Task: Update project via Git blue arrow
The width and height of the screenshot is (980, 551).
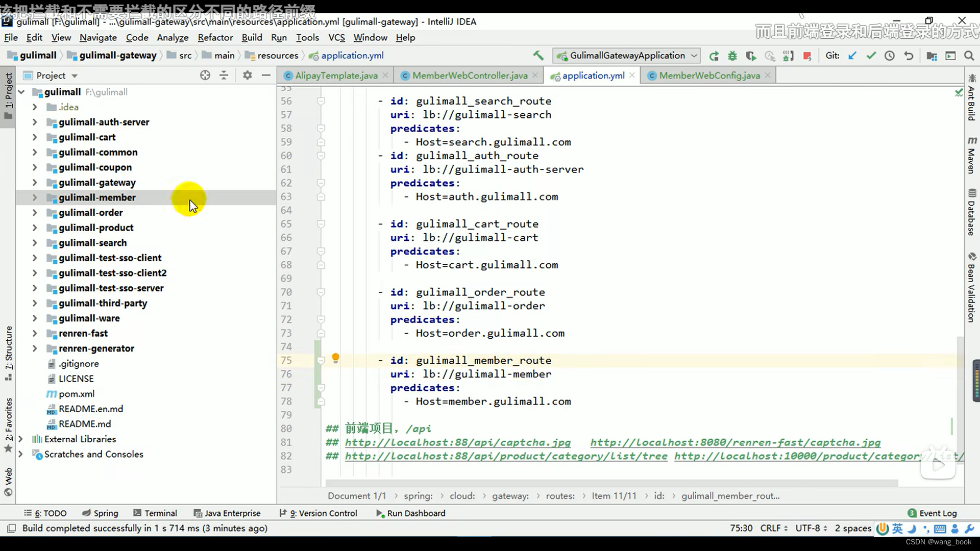Action: pos(852,56)
